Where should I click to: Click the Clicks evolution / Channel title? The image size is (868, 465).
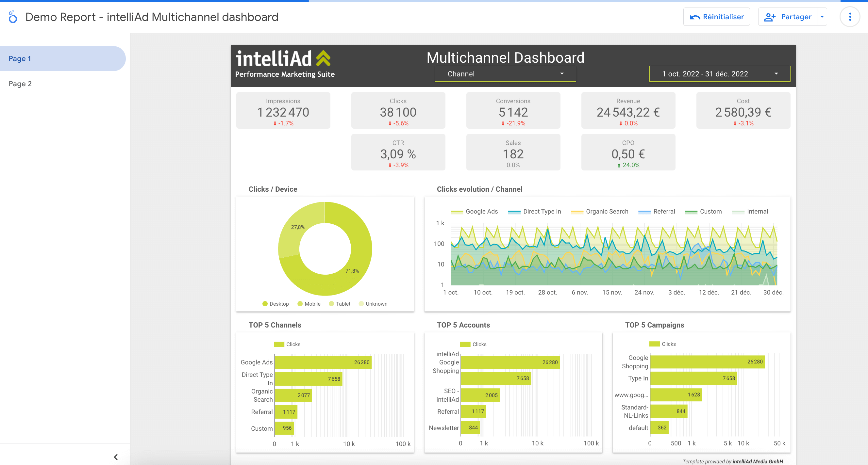click(x=479, y=189)
